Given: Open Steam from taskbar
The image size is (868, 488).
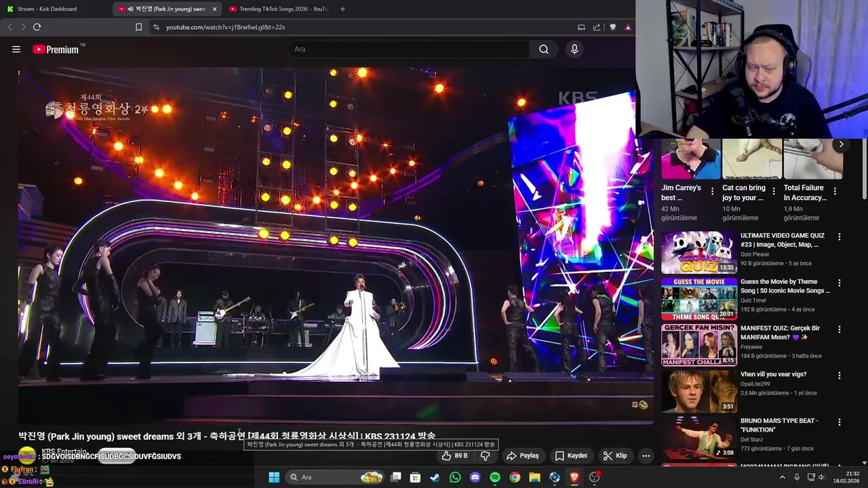Looking at the screenshot, I should point(435,477).
